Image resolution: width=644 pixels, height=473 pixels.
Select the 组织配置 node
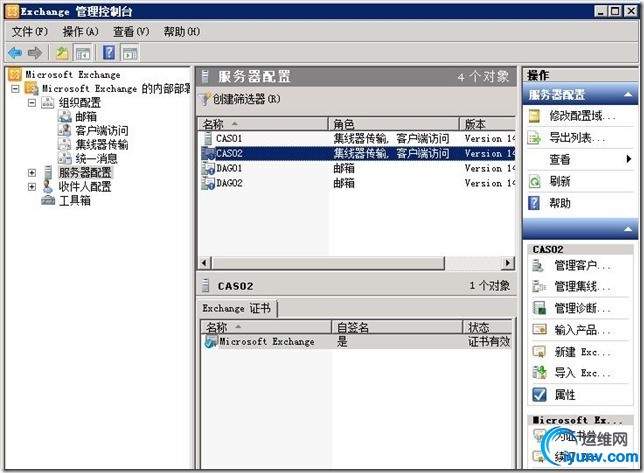[x=80, y=103]
